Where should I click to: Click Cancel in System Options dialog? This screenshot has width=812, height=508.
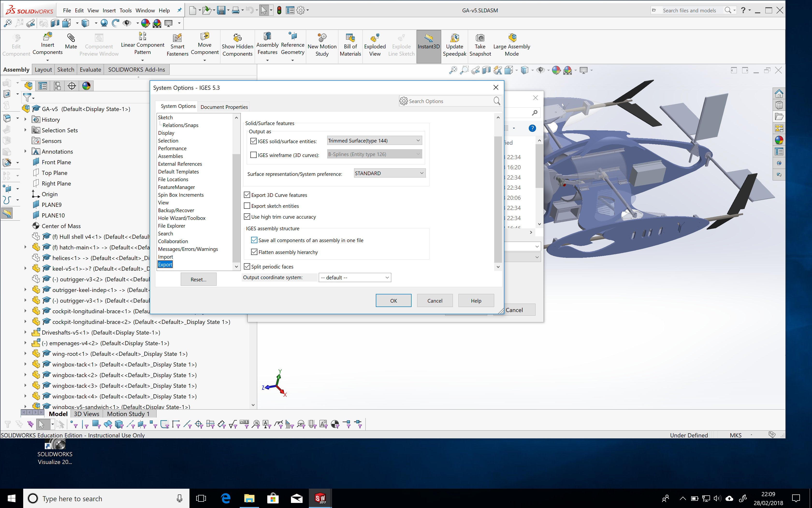pyautogui.click(x=435, y=301)
